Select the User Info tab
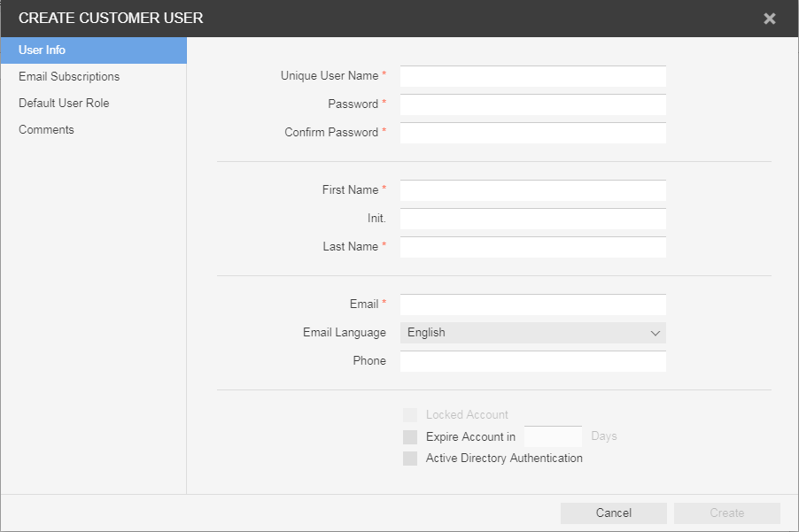Image resolution: width=799 pixels, height=532 pixels. tap(93, 50)
